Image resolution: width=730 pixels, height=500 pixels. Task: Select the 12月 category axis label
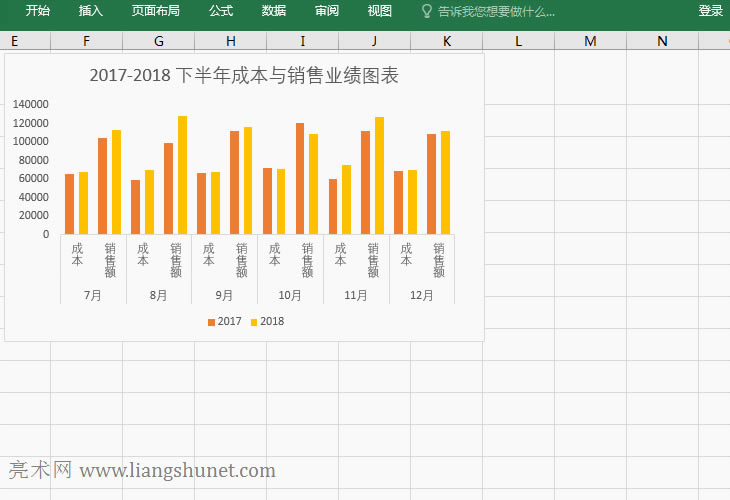422,296
